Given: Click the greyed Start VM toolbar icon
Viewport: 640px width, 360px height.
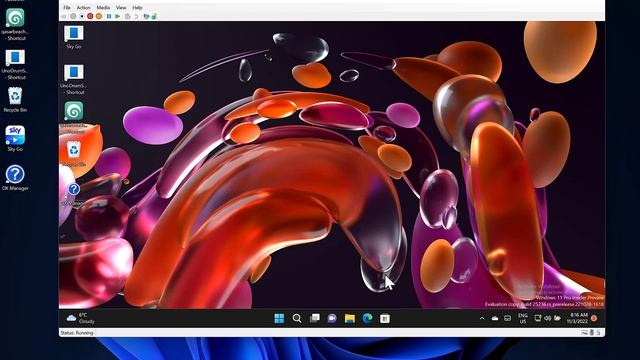Looking at the screenshot, I should [x=73, y=16].
